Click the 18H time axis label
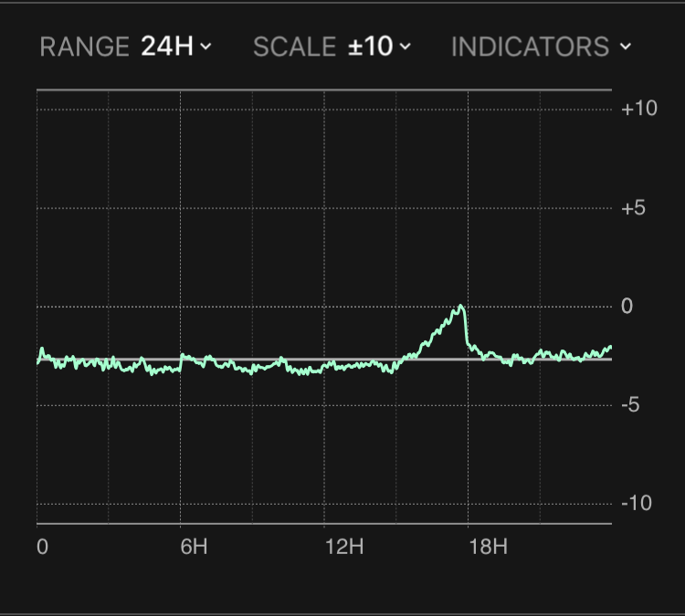 pyautogui.click(x=488, y=548)
